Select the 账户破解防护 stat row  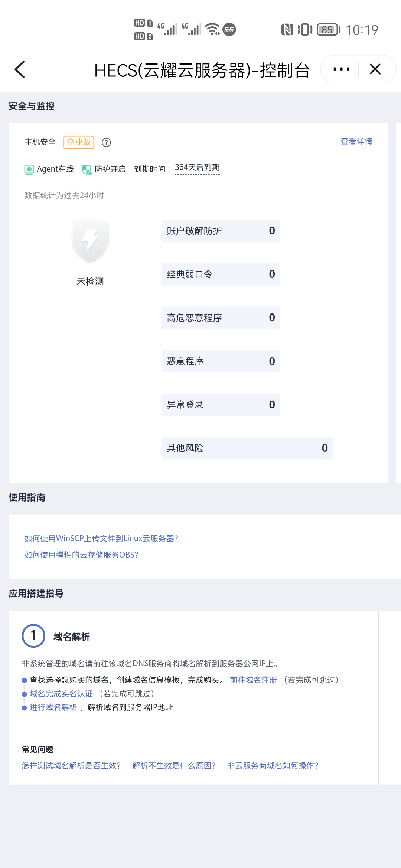tap(221, 231)
